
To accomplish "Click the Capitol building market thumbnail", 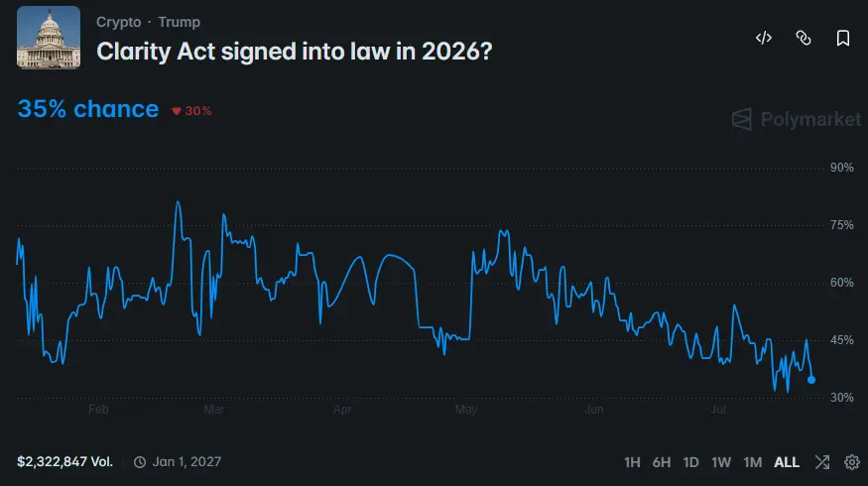I will coord(49,38).
